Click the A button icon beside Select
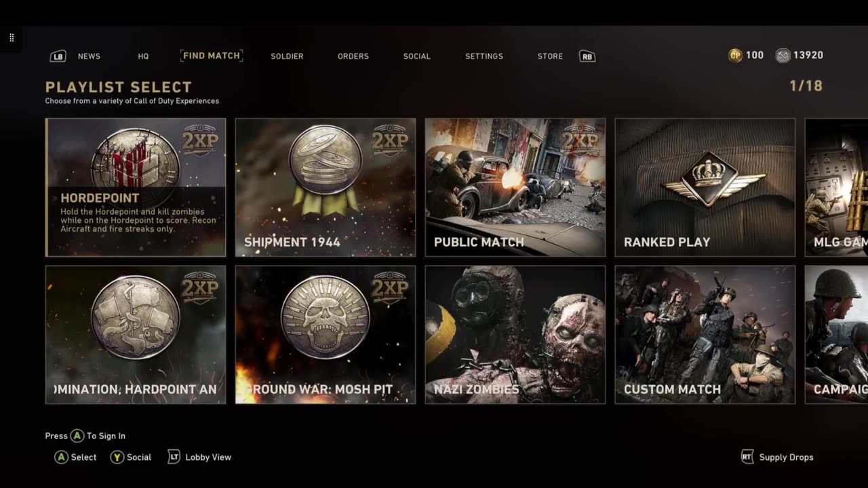This screenshot has width=868, height=488. tap(61, 457)
